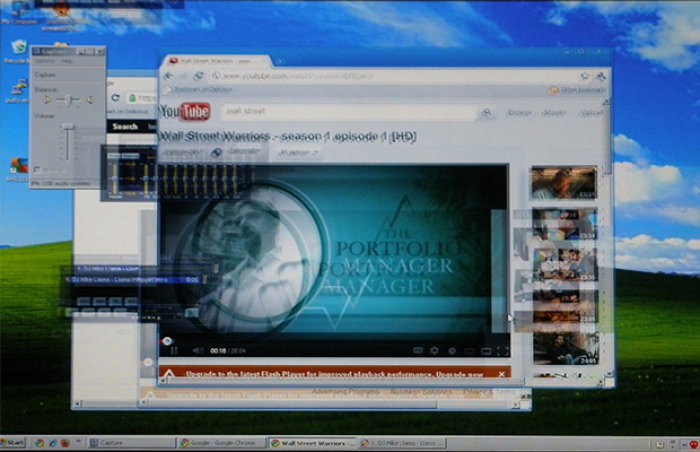Switch to Google - Google Chrome taskbar button

point(220,443)
